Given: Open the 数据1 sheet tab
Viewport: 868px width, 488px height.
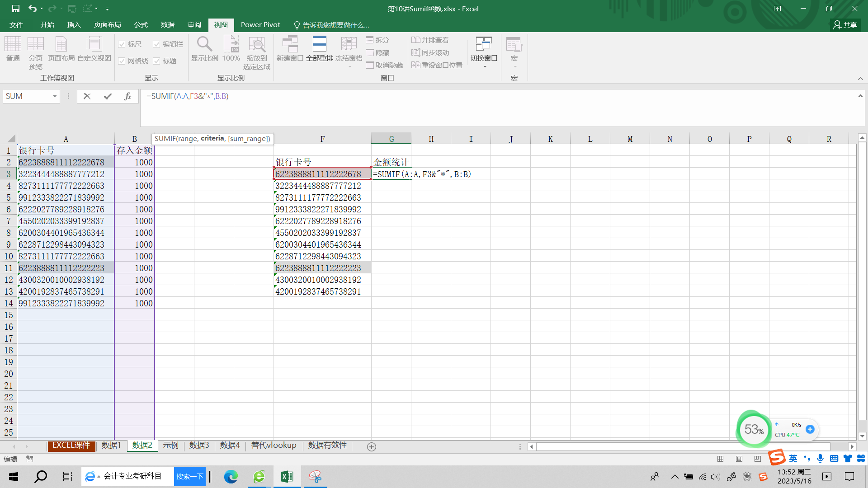Looking at the screenshot, I should click(x=111, y=446).
